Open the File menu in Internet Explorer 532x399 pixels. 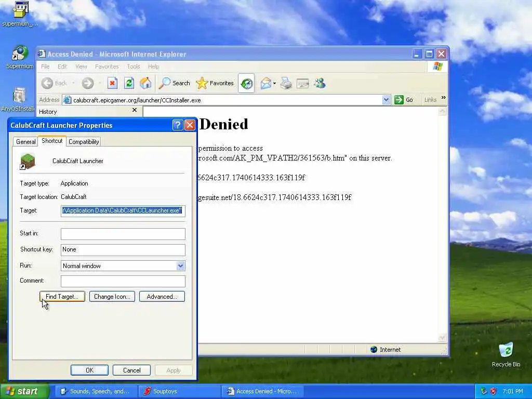coord(45,66)
